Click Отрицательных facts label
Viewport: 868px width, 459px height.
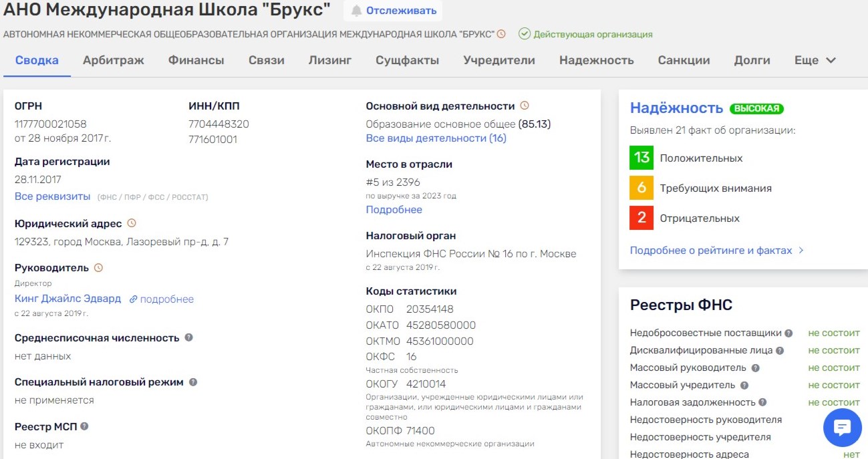click(700, 218)
